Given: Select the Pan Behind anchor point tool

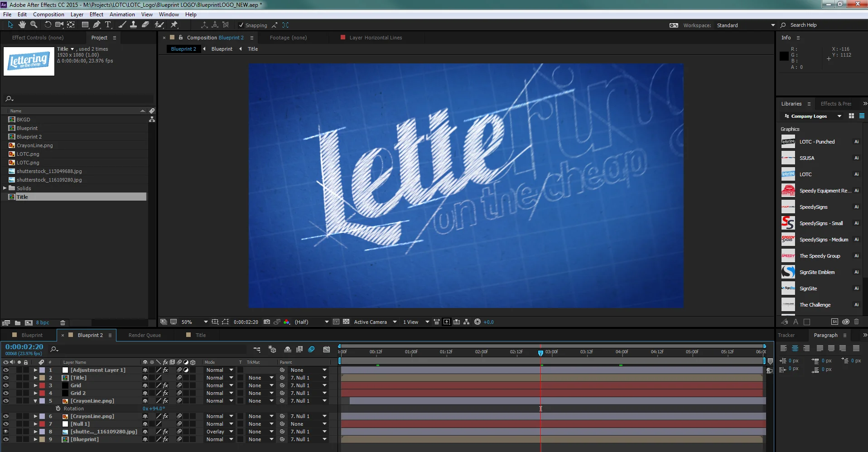Looking at the screenshot, I should (x=71, y=25).
